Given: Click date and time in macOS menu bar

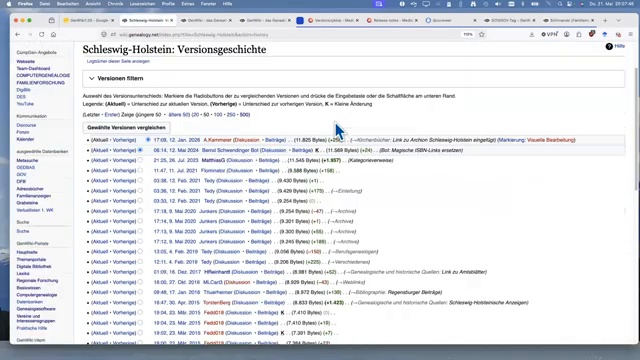Looking at the screenshot, I should point(612,4).
